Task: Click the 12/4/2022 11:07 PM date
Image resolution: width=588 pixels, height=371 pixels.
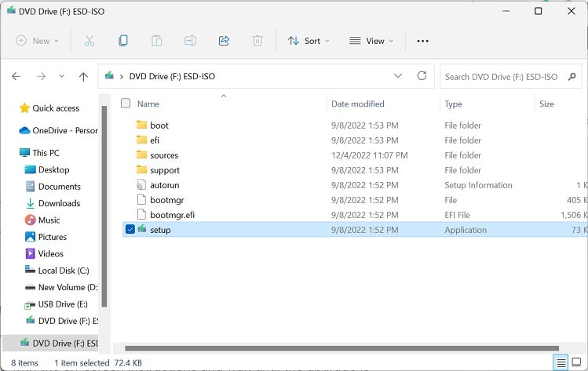Action: [370, 155]
